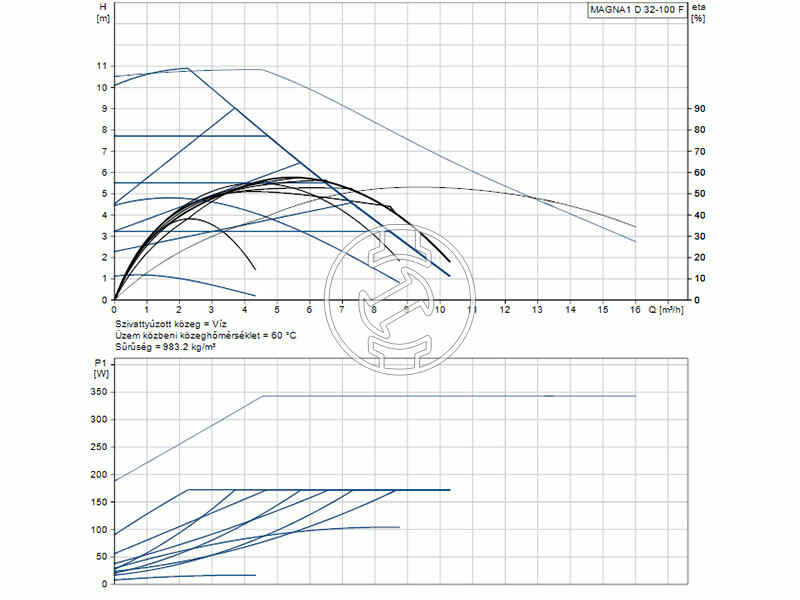Click the 80 tick on the eta axis
Image resolution: width=800 pixels, height=600 pixels.
click(700, 130)
